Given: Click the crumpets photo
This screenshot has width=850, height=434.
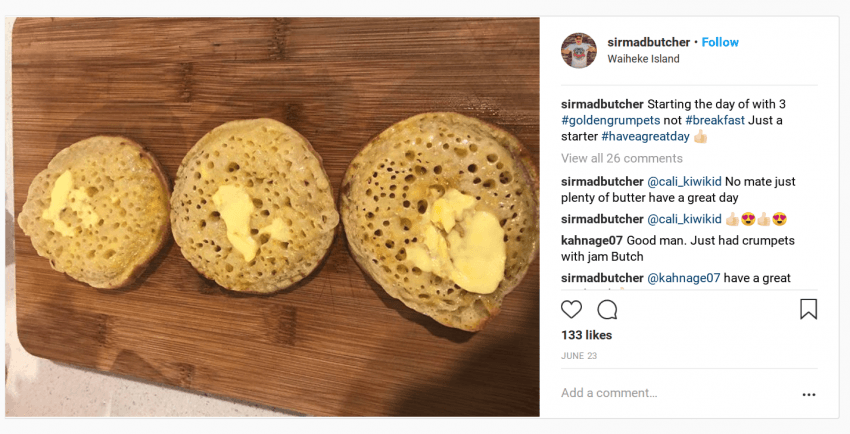Looking at the screenshot, I should [275, 216].
